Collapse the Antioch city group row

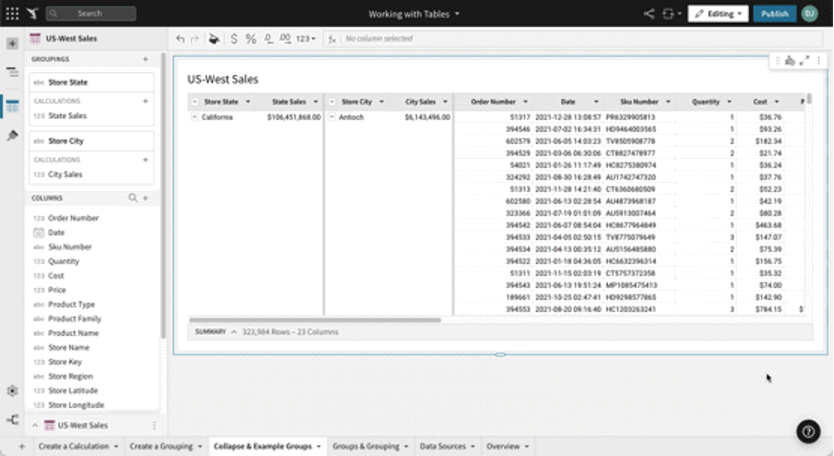[333, 117]
